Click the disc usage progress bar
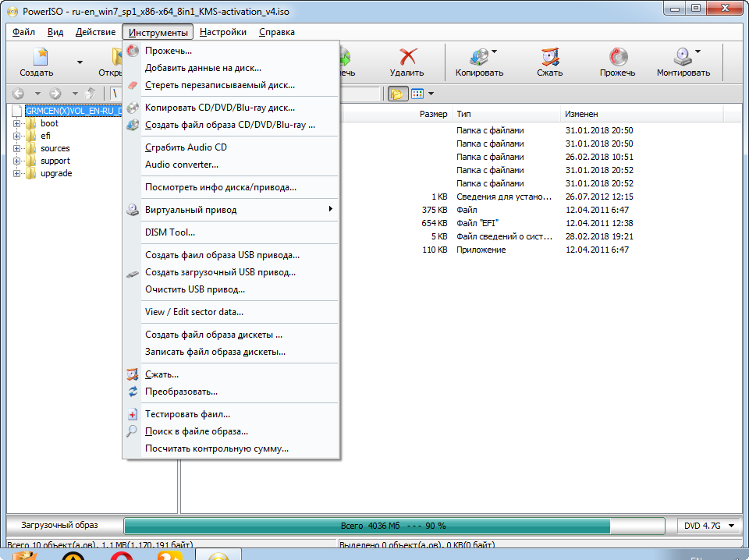Viewport: 749px width, 560px height. [394, 526]
